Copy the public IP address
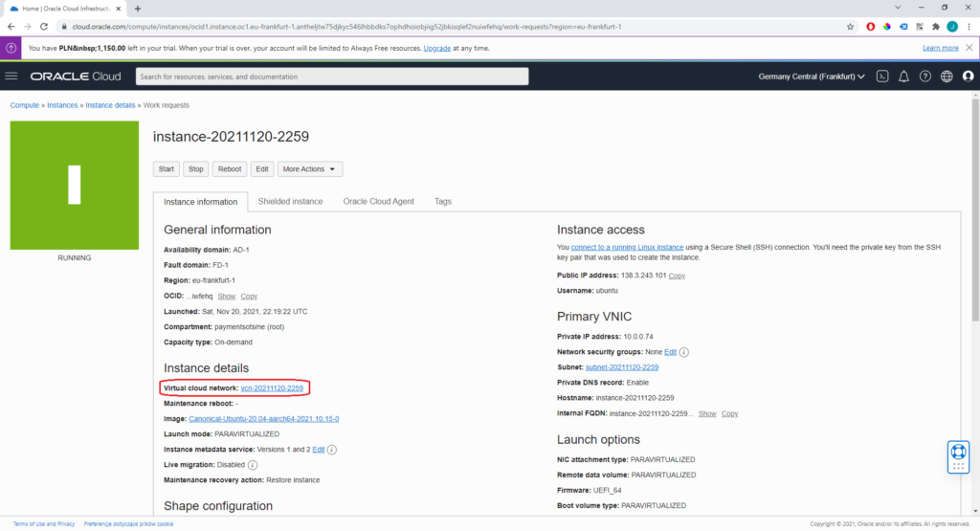Viewport: 980px width, 531px height. tap(677, 276)
